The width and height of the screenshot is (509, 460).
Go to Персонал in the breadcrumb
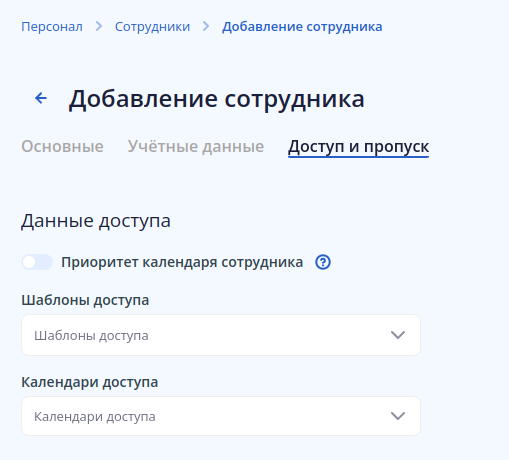click(52, 27)
